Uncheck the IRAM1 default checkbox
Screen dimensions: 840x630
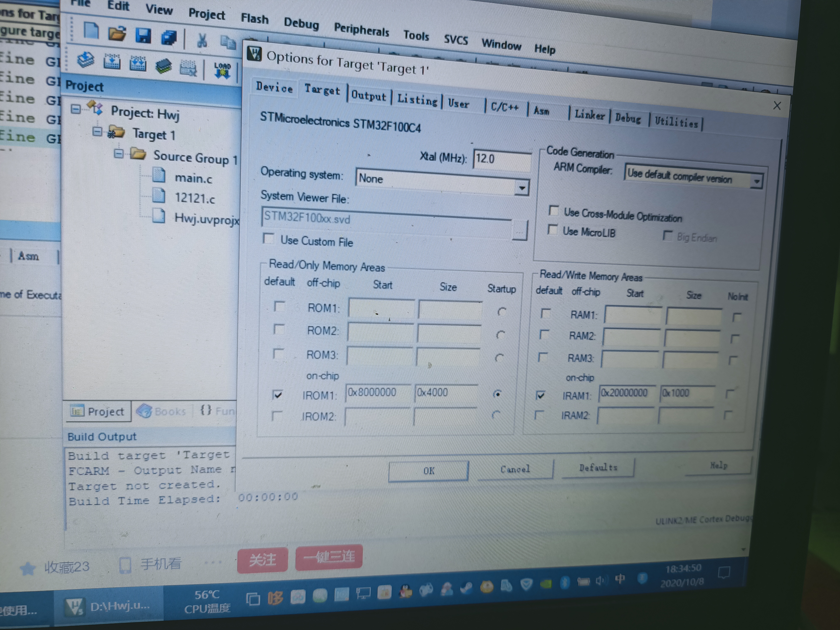tap(540, 395)
